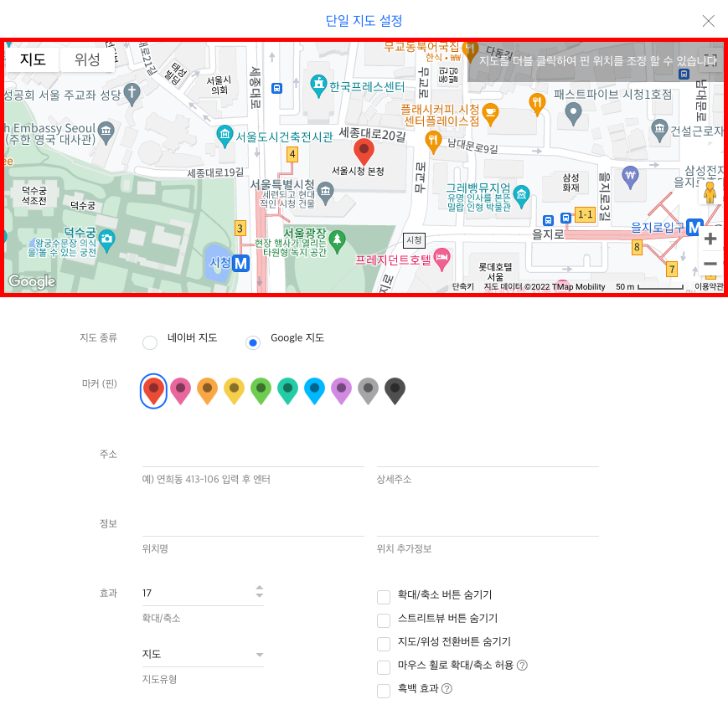
Task: Pick the red marker pin color
Action: (x=153, y=391)
